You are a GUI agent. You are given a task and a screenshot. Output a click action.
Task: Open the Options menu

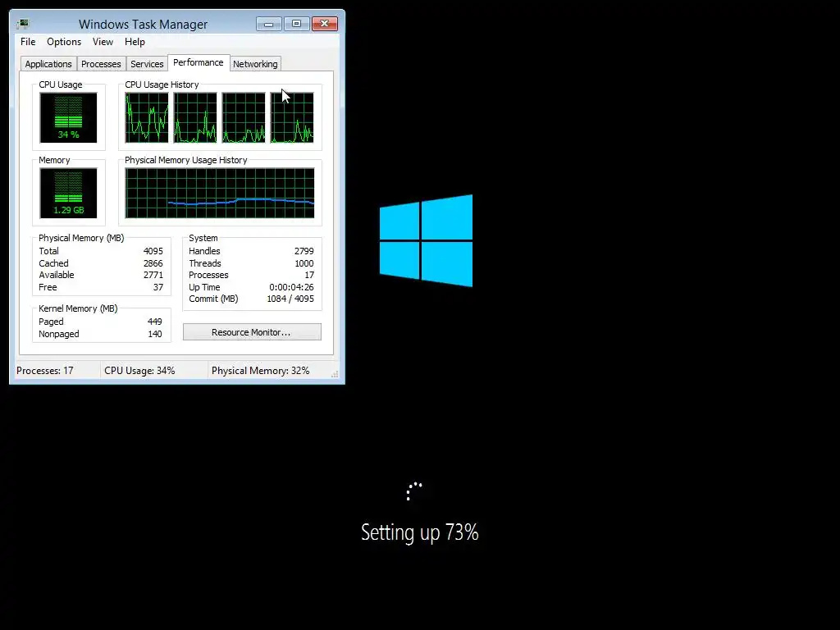click(64, 42)
